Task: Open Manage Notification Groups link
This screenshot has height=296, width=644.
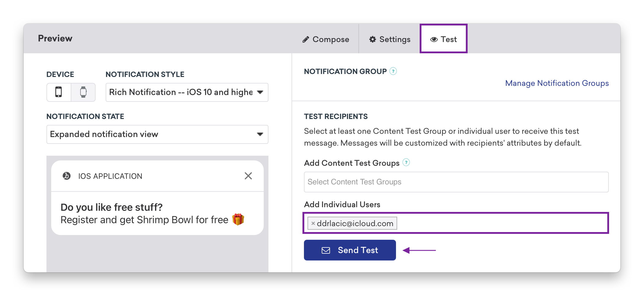Action: tap(557, 83)
